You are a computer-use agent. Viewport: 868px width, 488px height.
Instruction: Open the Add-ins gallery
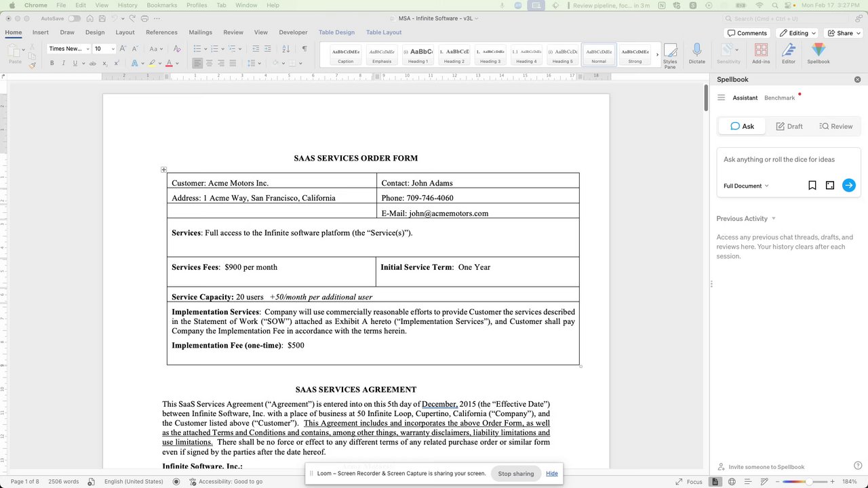click(761, 54)
